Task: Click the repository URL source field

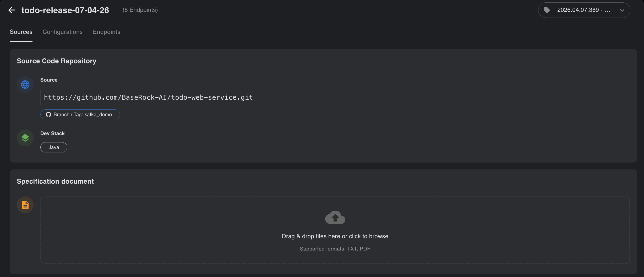Action: [x=335, y=98]
